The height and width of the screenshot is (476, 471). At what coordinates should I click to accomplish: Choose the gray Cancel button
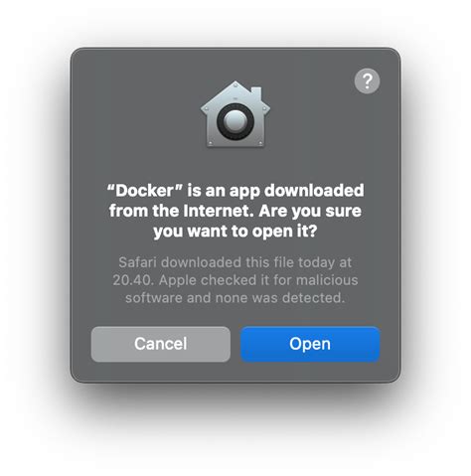point(161,344)
